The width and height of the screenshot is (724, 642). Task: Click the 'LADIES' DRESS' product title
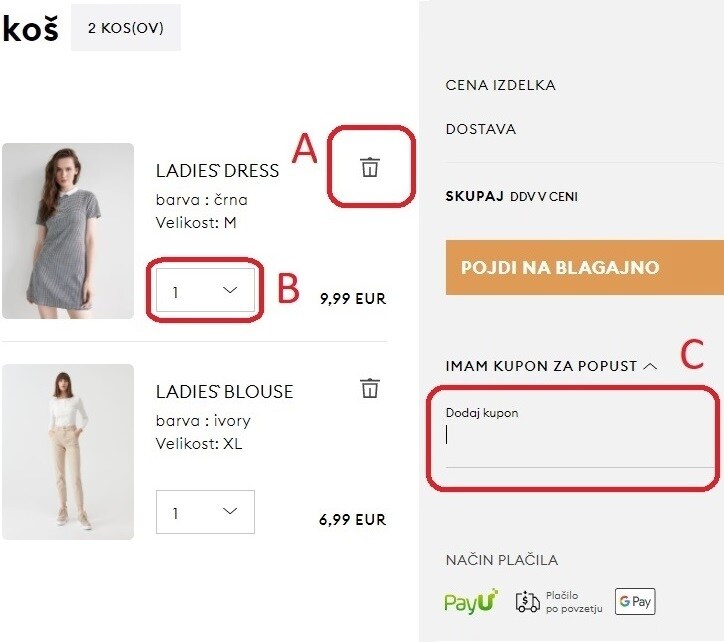(217, 170)
